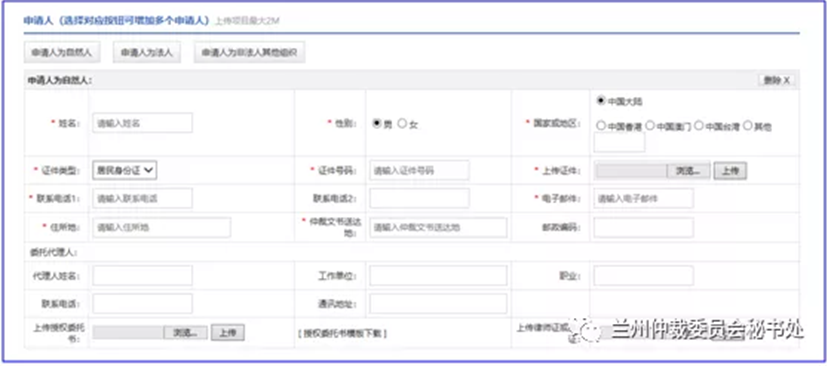Click the 申请人为法人 button
This screenshot has width=828, height=366.
point(147,52)
